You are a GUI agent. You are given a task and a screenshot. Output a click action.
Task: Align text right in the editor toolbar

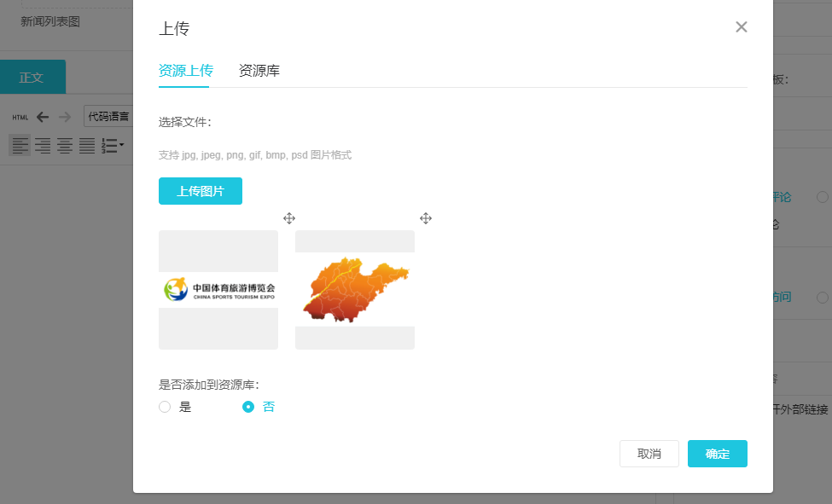(43, 145)
